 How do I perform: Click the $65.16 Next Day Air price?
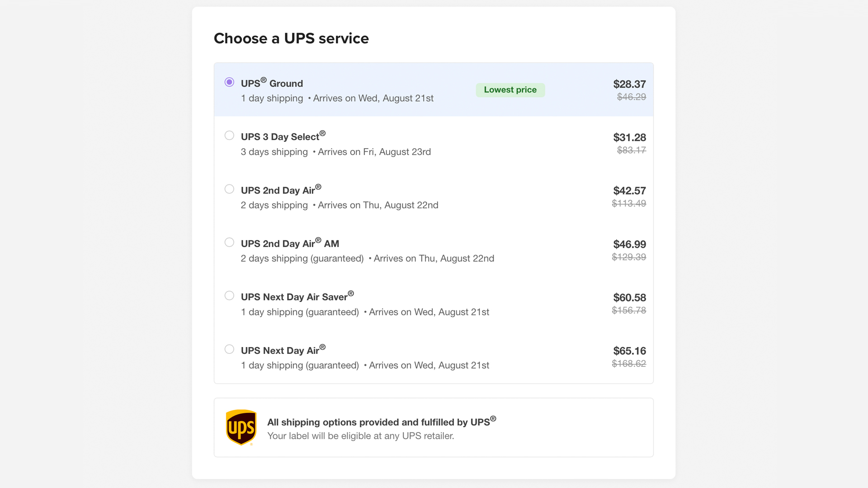pos(629,351)
